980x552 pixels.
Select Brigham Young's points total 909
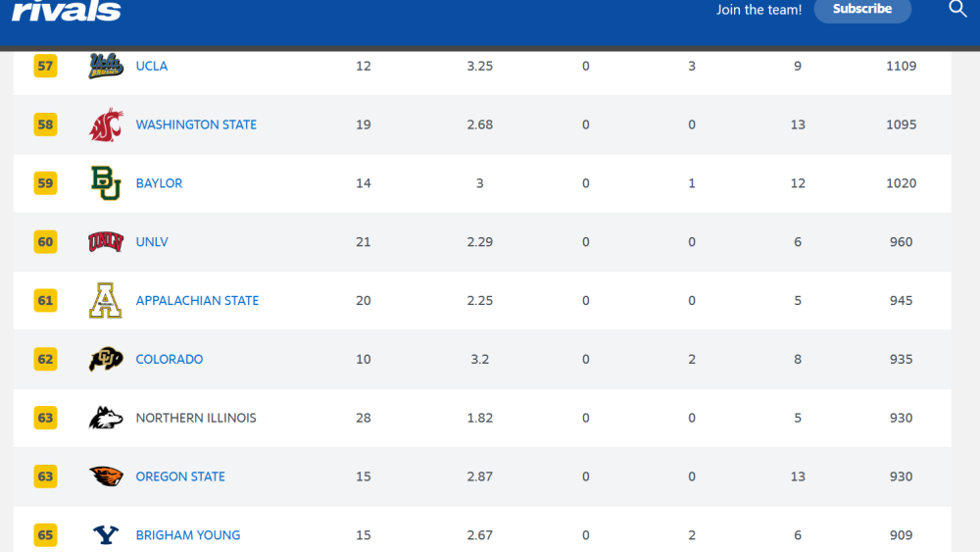(902, 535)
